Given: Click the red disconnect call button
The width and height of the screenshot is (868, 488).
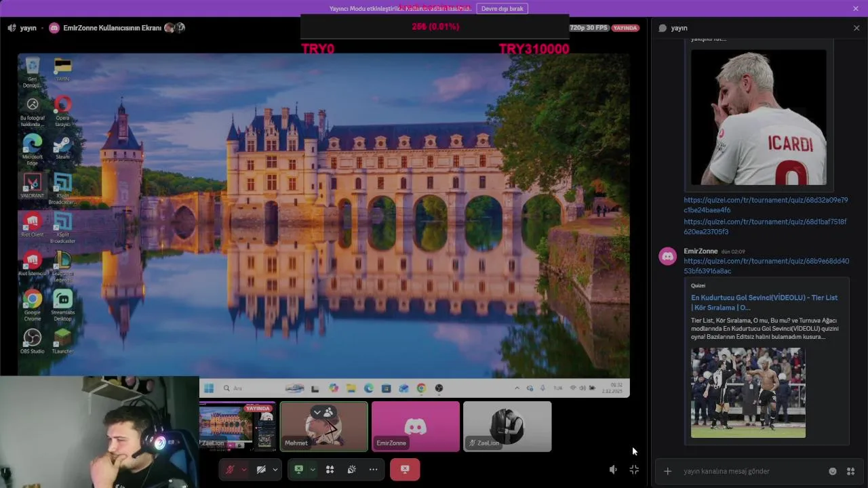Looking at the screenshot, I should click(x=405, y=470).
